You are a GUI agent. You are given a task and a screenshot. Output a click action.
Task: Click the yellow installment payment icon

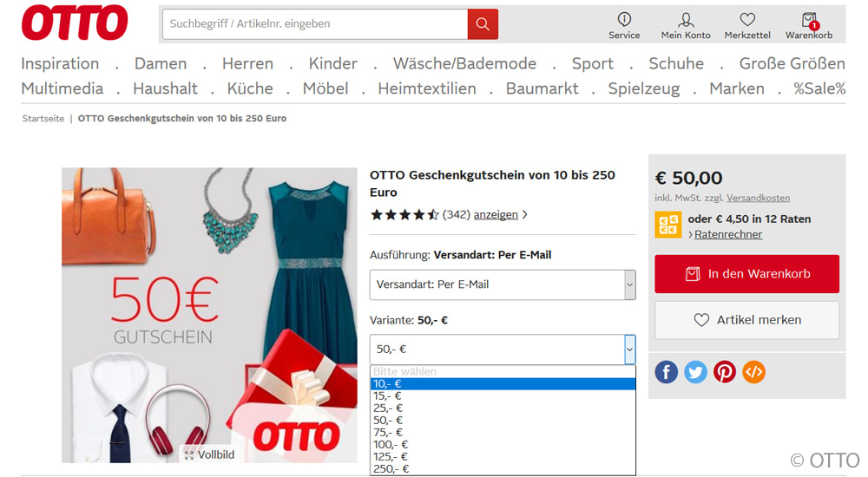668,225
